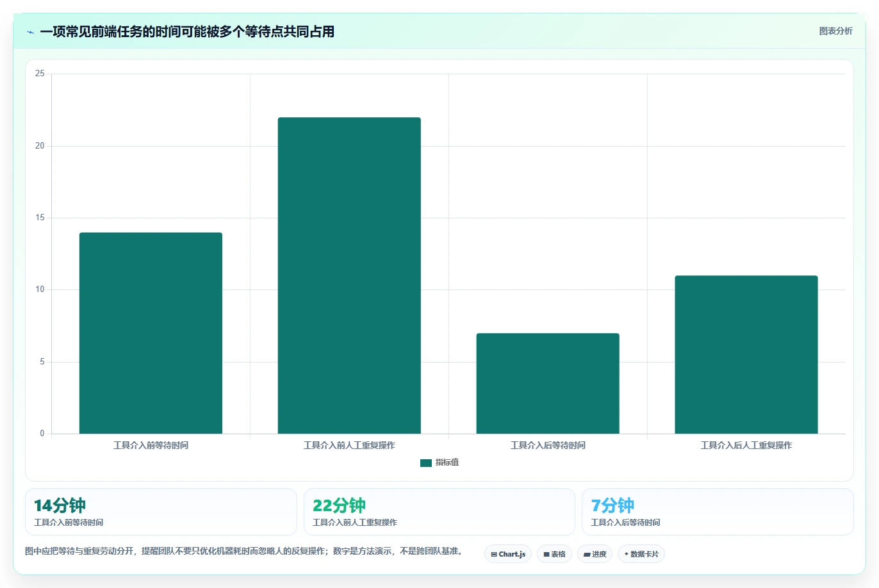Click the y-axis value 25
The width and height of the screenshot is (879, 588).
(40, 74)
